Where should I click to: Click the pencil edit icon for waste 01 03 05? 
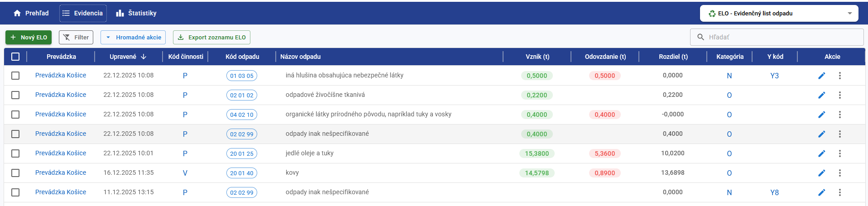(821, 76)
